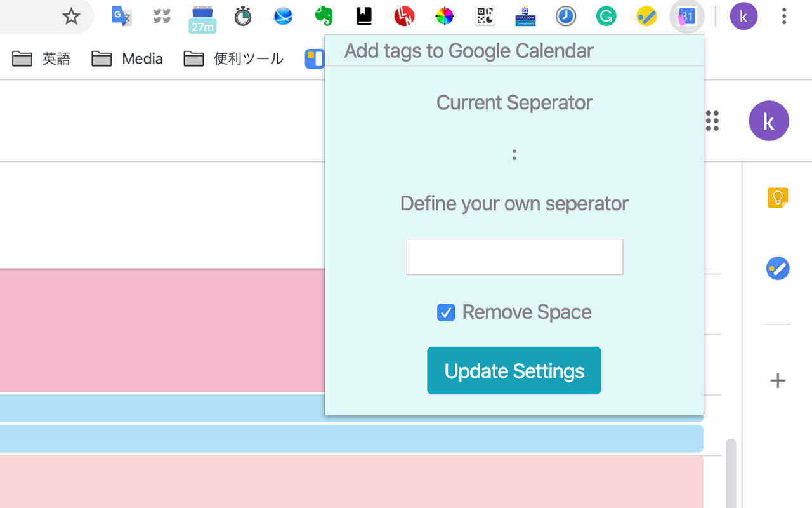
Task: Open the Google Translate extension
Action: click(121, 16)
